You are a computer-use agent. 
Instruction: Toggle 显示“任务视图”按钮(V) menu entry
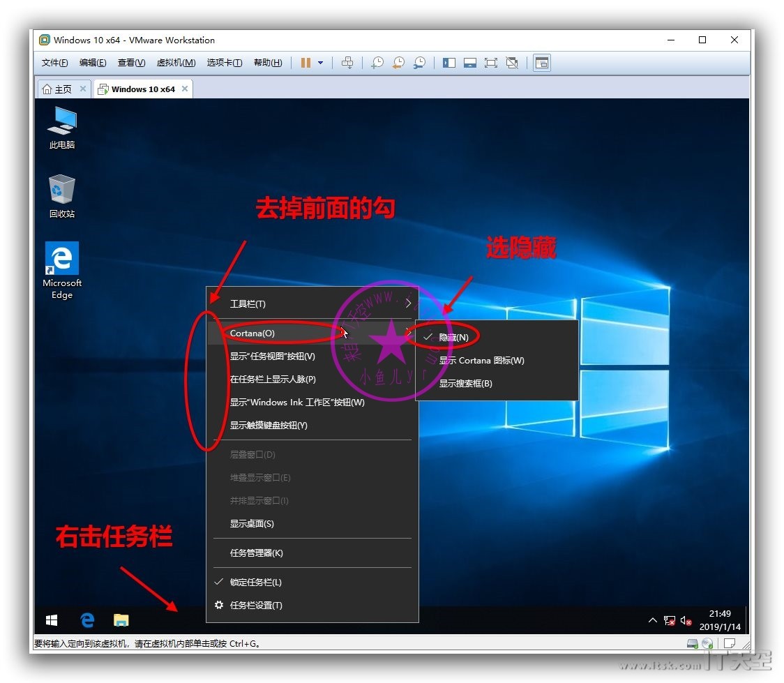point(312,356)
